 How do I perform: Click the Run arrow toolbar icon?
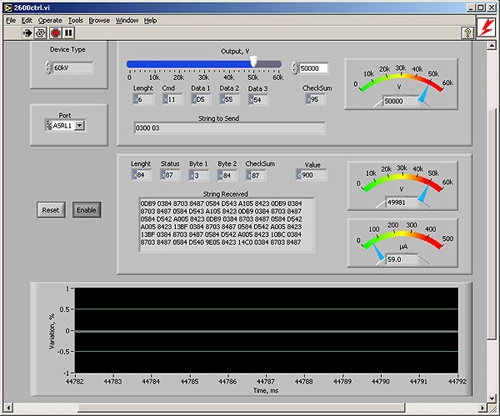click(27, 33)
